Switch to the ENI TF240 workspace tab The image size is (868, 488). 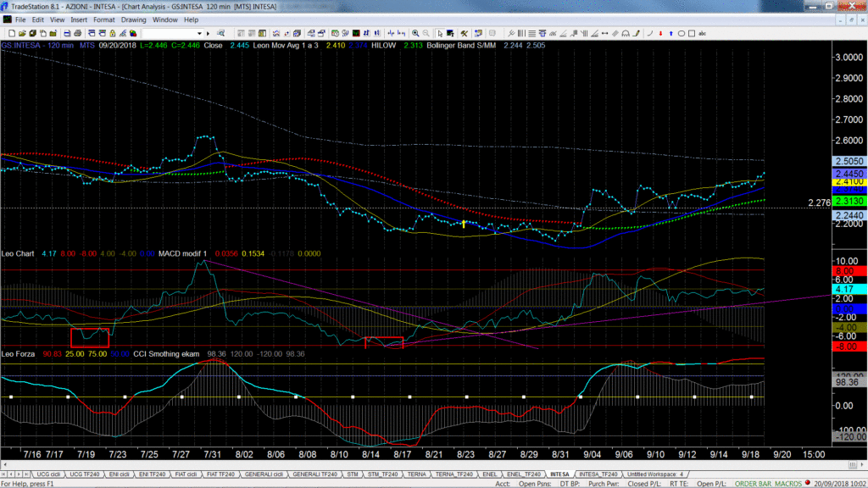click(x=152, y=474)
